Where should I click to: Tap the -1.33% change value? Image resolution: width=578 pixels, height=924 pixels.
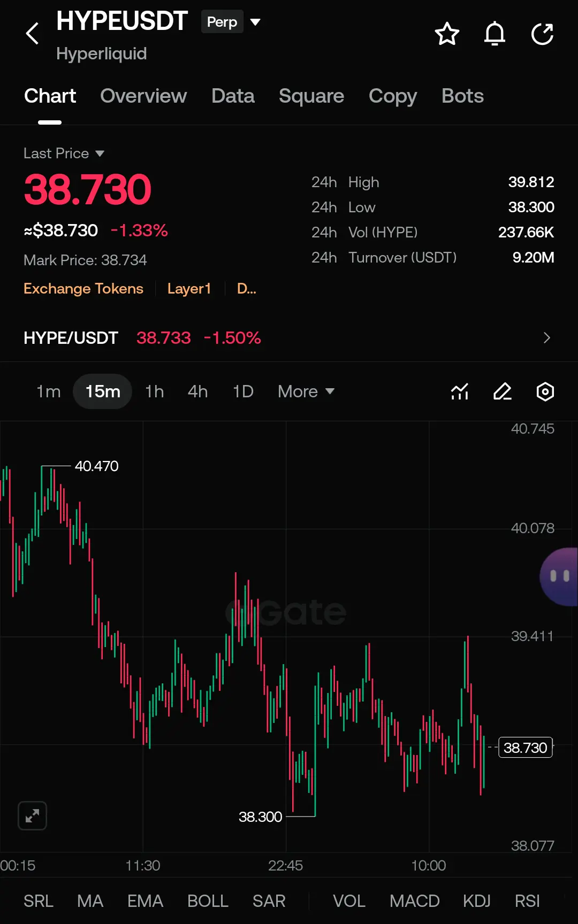(x=139, y=230)
